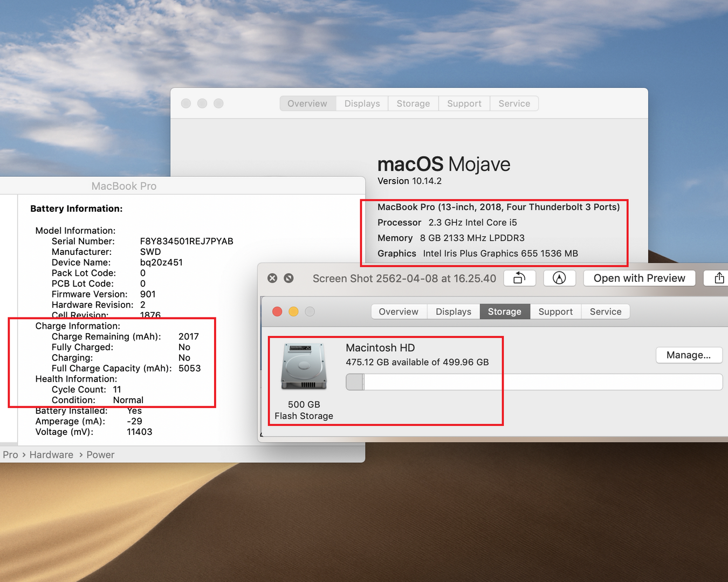This screenshot has height=582, width=728.
Task: Click the share icon next to Open with Preview
Action: pos(719,278)
